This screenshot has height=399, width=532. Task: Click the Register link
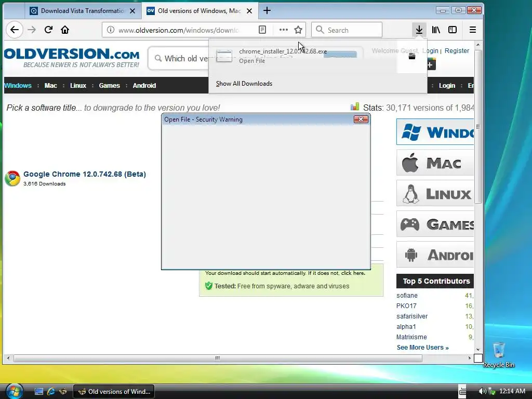[457, 50]
